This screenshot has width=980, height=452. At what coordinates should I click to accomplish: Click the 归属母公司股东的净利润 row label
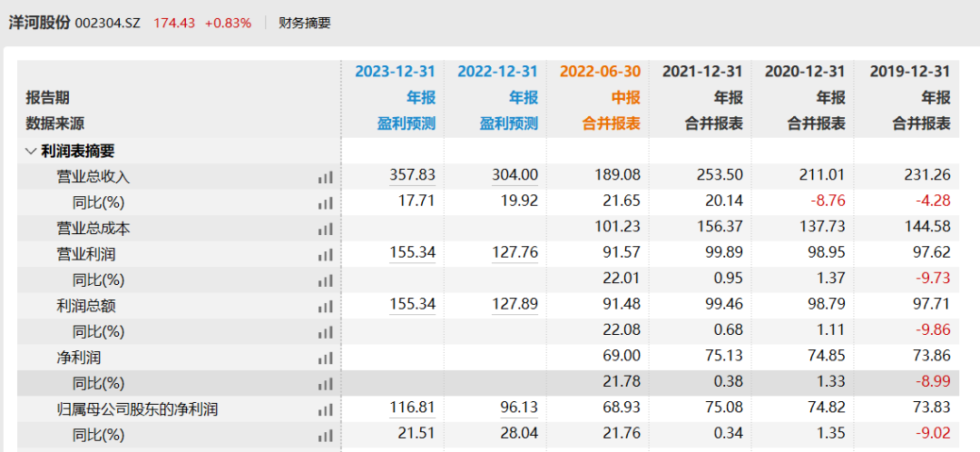138,409
